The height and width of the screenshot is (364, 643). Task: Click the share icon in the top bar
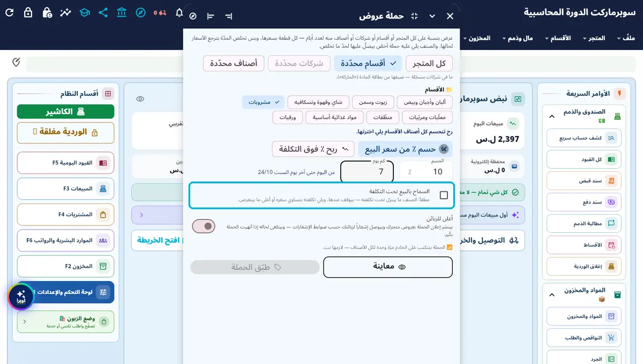(103, 12)
